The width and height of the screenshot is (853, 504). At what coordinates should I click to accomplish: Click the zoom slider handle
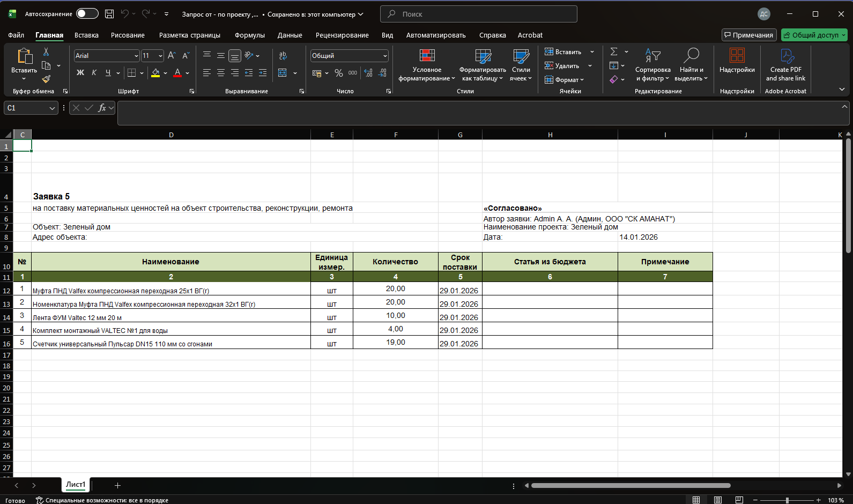tap(787, 500)
